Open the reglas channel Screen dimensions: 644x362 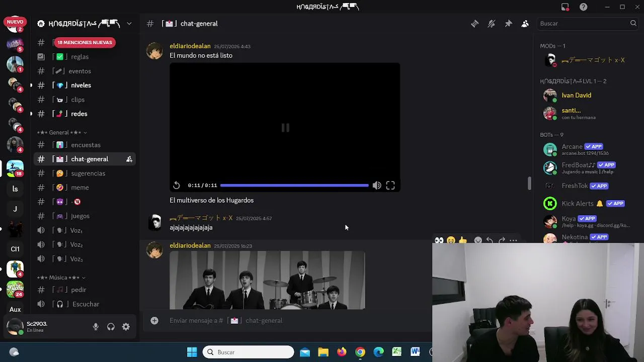(x=85, y=57)
